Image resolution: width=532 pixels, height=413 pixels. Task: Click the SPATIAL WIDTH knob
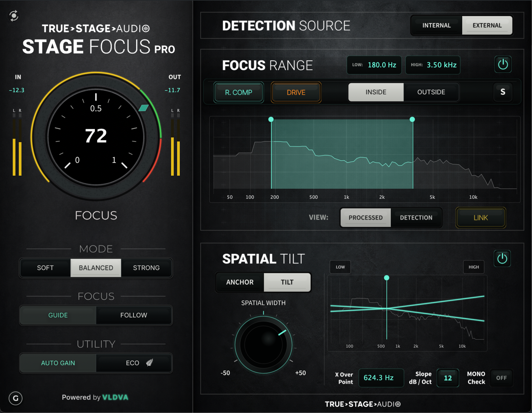[x=264, y=345]
